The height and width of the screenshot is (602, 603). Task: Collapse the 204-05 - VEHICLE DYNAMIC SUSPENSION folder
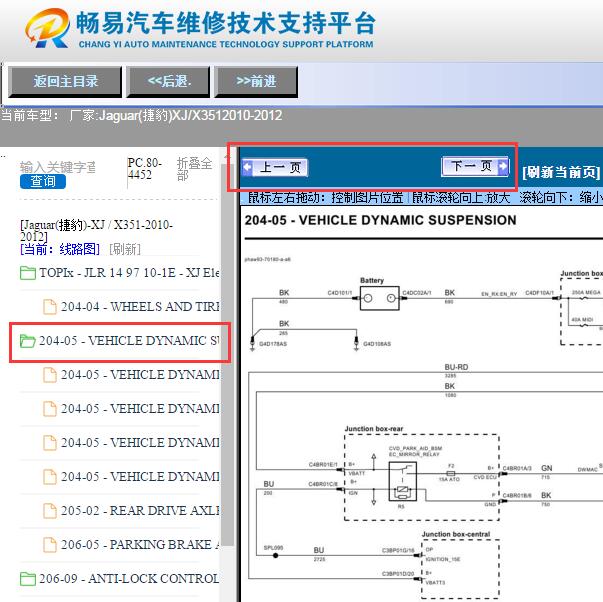click(119, 341)
